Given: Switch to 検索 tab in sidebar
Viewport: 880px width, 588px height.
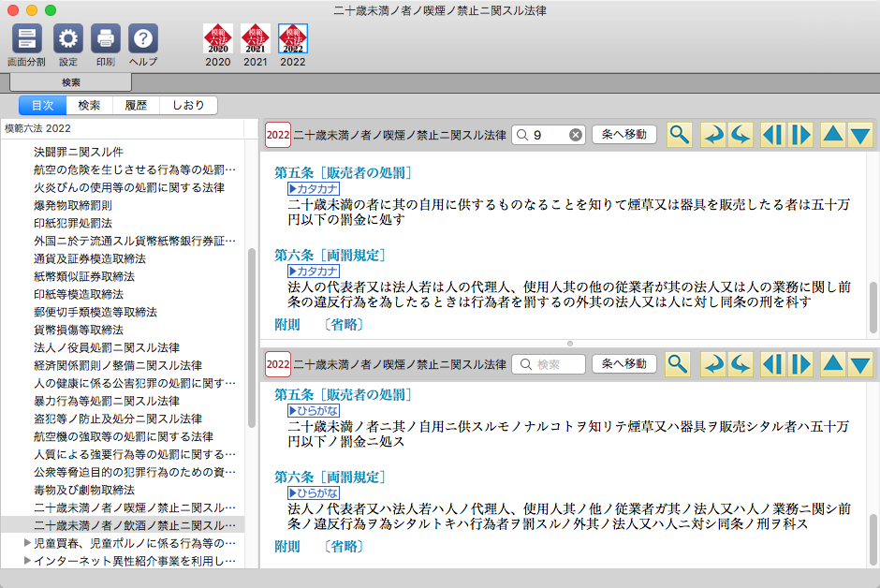Looking at the screenshot, I should 89,106.
